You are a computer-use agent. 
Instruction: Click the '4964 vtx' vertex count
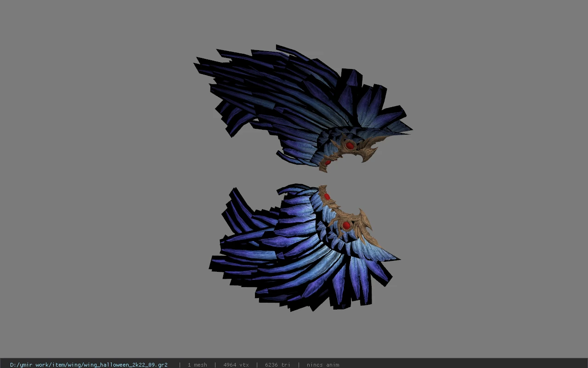pos(236,365)
